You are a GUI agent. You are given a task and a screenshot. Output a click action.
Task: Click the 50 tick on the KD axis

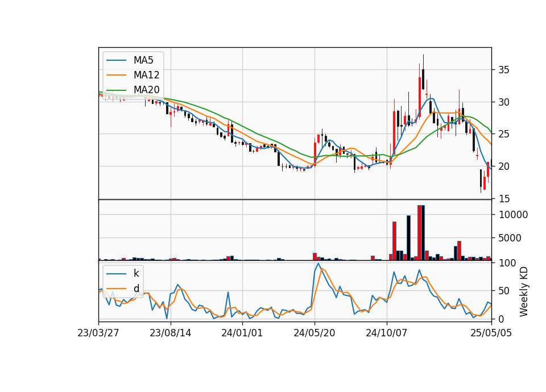point(503,291)
